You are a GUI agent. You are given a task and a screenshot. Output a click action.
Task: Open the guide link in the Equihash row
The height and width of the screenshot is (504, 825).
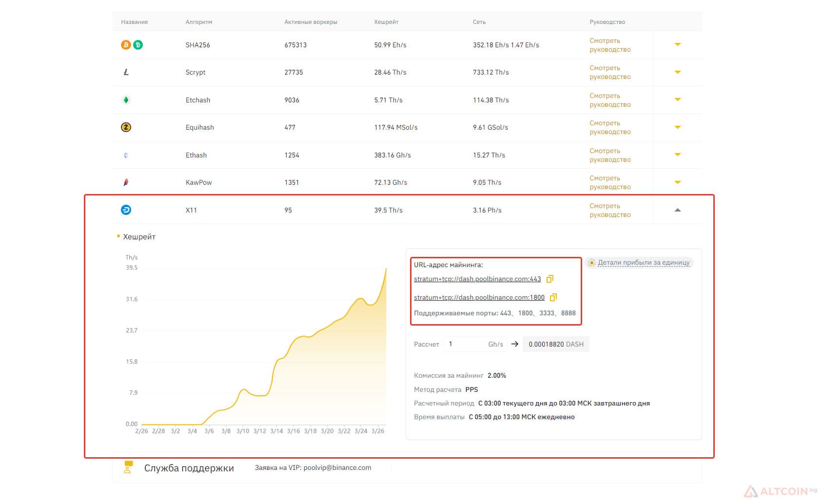pos(610,127)
